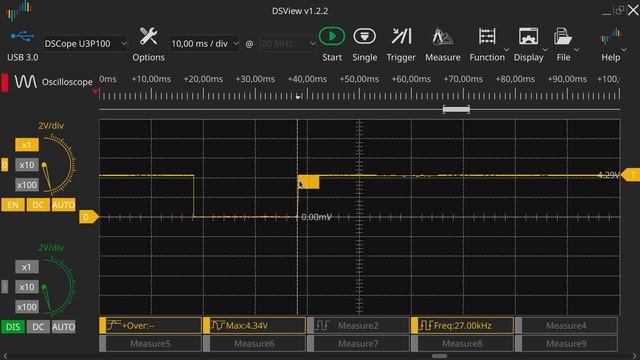Toggle the DIS enable for channel 1
The image size is (640, 360).
(x=13, y=327)
